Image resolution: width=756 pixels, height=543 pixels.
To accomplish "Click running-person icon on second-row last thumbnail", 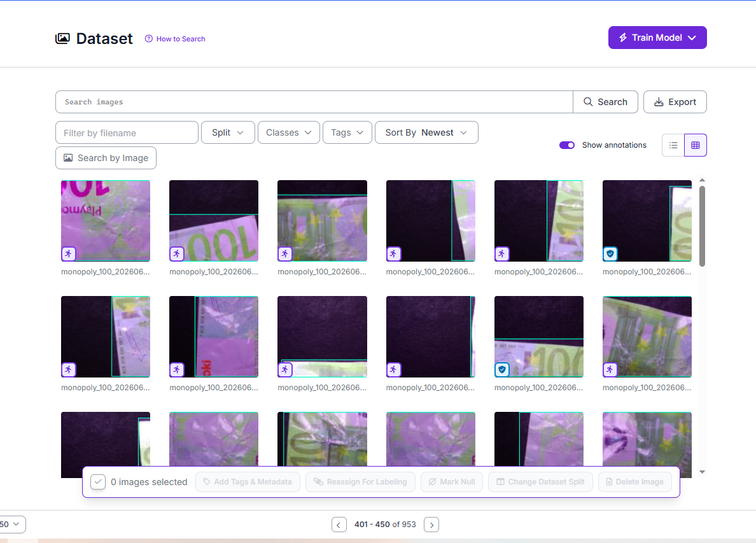I will tap(610, 369).
